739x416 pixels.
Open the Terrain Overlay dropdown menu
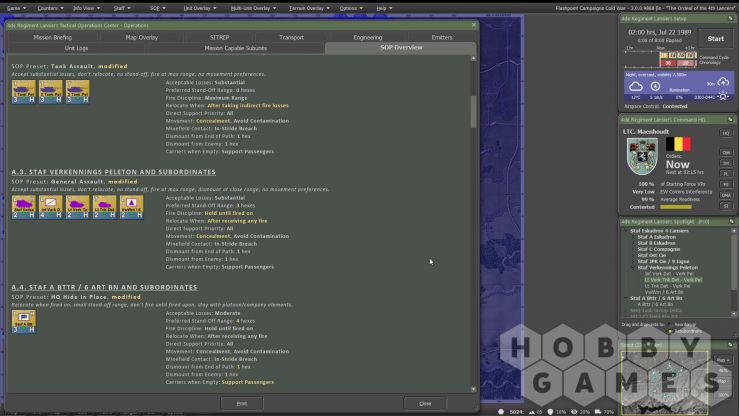tap(309, 8)
